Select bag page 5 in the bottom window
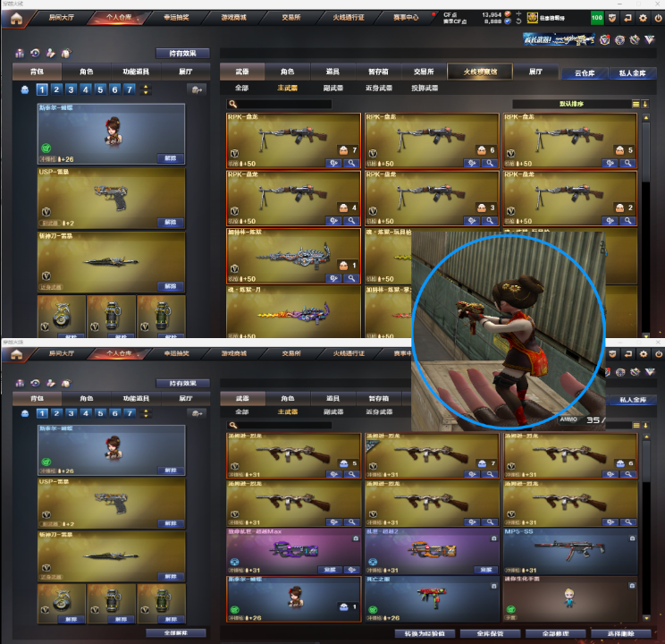This screenshot has height=644, width=665. [x=100, y=413]
